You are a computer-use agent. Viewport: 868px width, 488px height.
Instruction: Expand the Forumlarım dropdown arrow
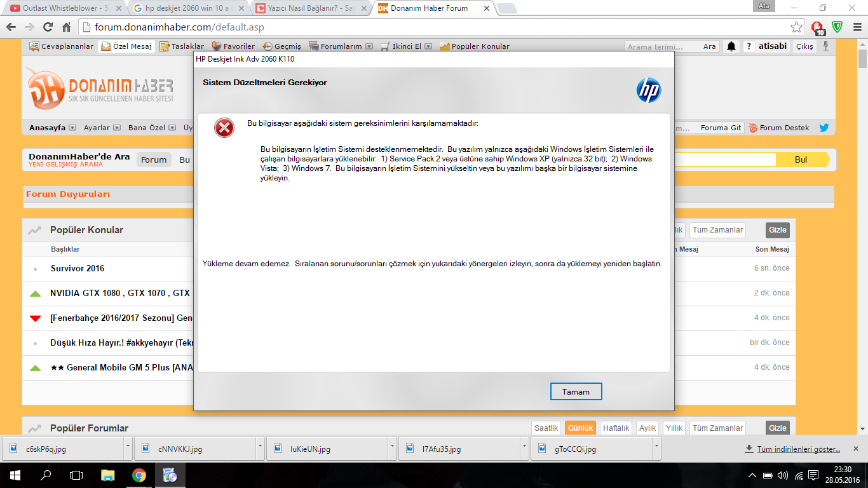(369, 46)
